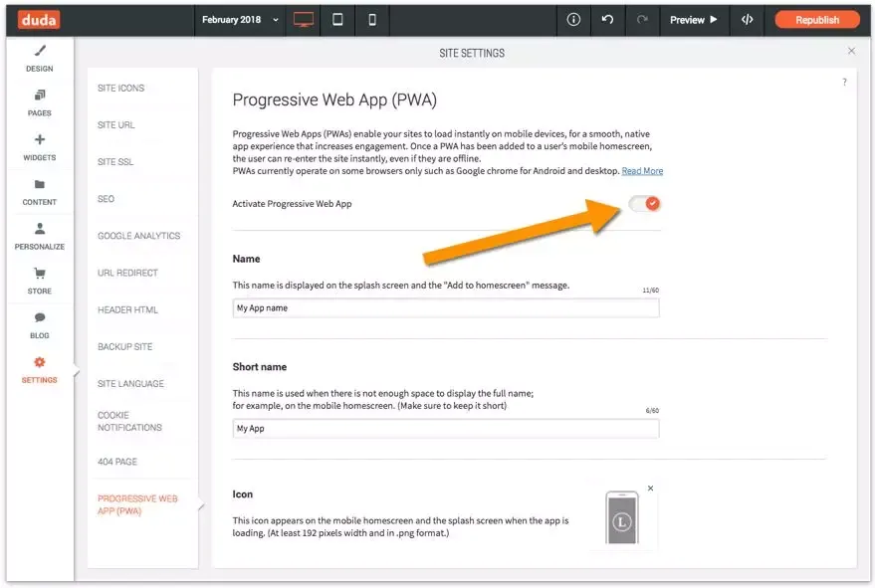Click the Short name input field
875x588 pixels.
(446, 429)
